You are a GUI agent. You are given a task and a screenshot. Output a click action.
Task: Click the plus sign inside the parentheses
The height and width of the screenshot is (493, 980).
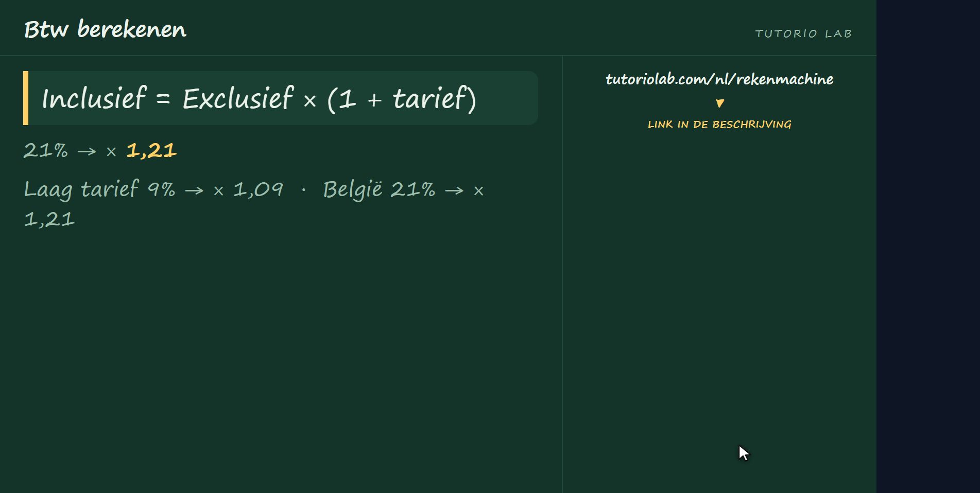click(374, 100)
